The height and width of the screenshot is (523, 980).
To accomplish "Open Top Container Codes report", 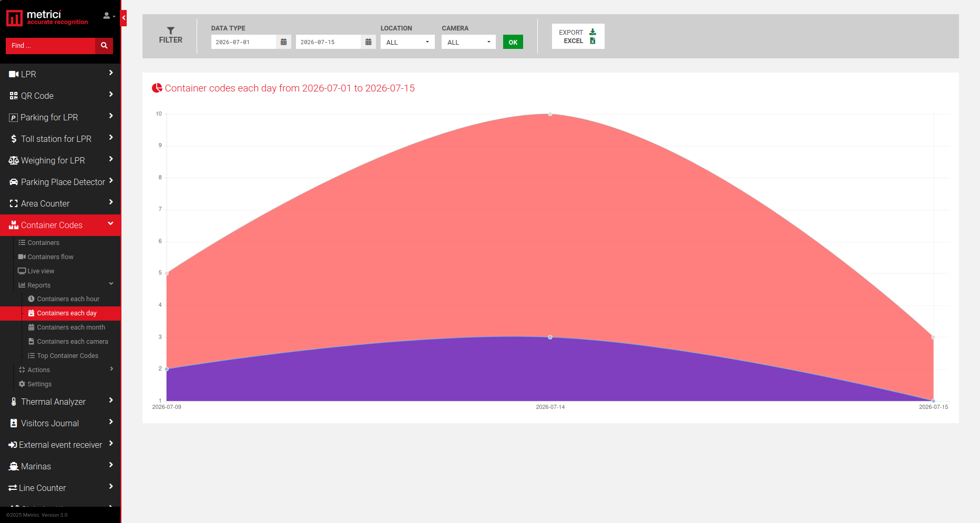I will click(x=67, y=356).
